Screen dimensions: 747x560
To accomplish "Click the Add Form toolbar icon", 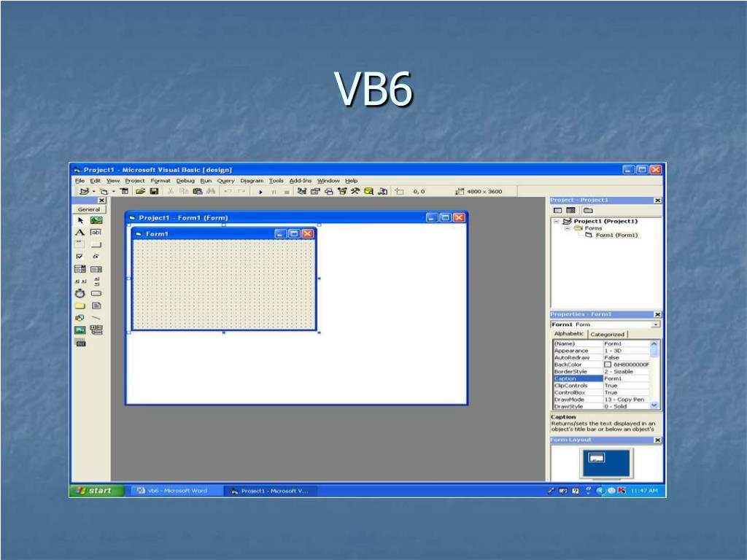I will 104,192.
